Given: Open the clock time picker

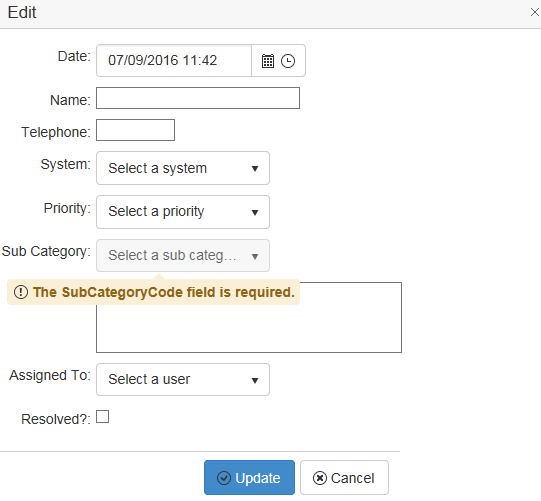Looking at the screenshot, I should 288,61.
